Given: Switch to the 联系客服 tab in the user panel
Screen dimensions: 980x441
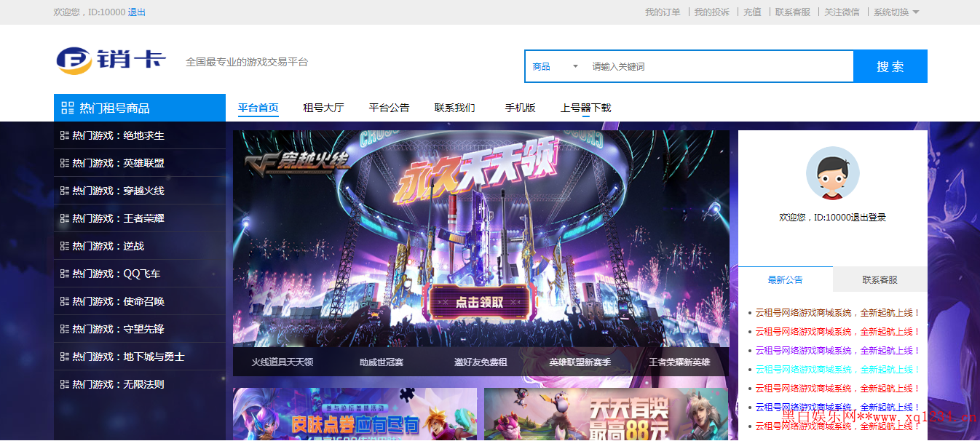Looking at the screenshot, I should pos(880,279).
